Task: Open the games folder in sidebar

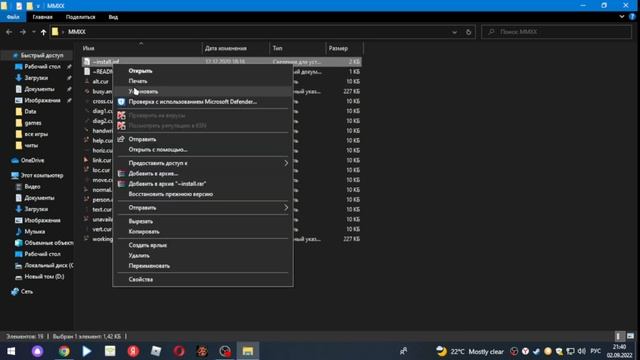Action: 33,122
